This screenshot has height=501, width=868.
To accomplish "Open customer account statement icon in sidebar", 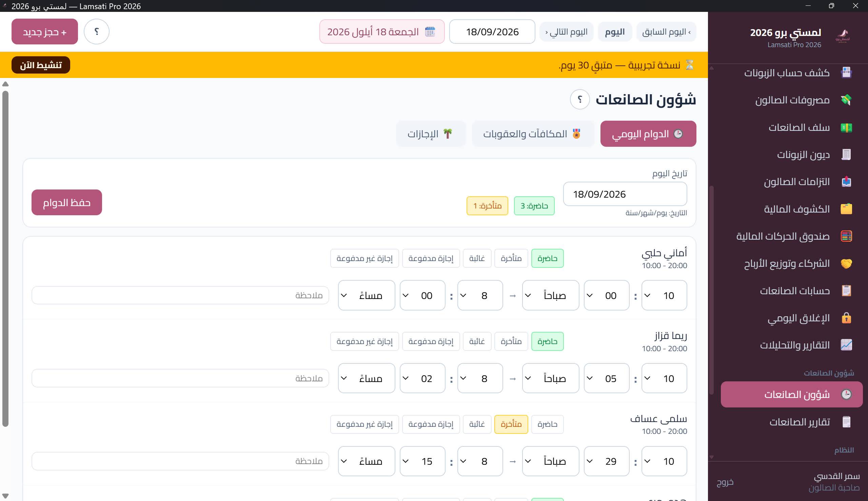I will (846, 73).
